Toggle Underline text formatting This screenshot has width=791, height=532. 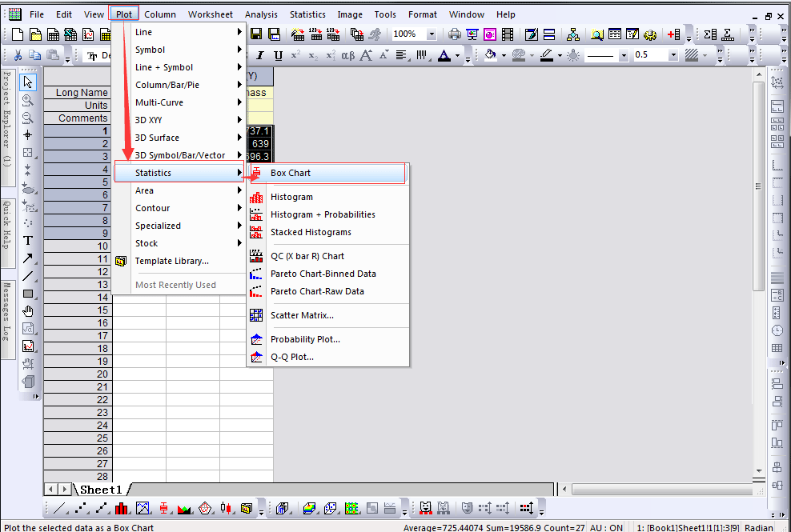pyautogui.click(x=278, y=55)
